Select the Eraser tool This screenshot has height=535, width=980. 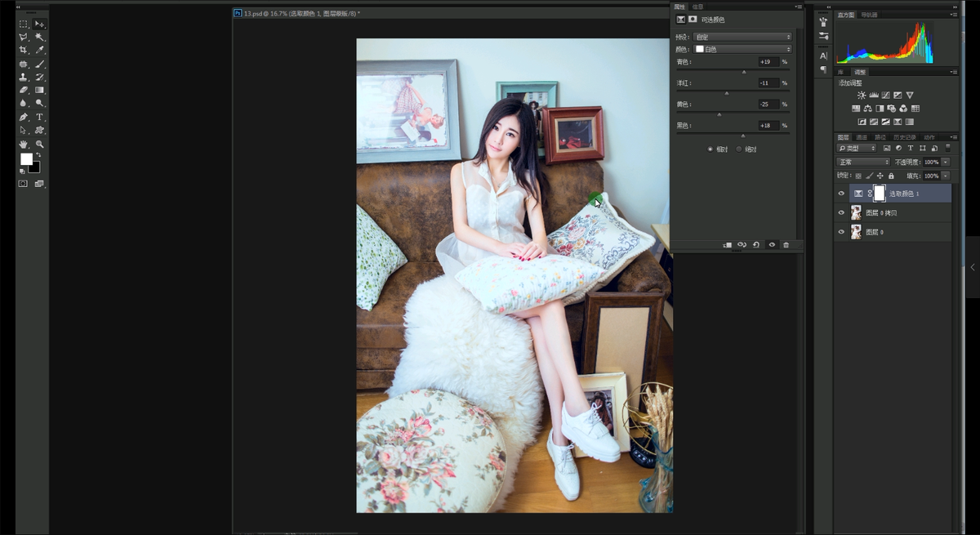click(x=24, y=90)
